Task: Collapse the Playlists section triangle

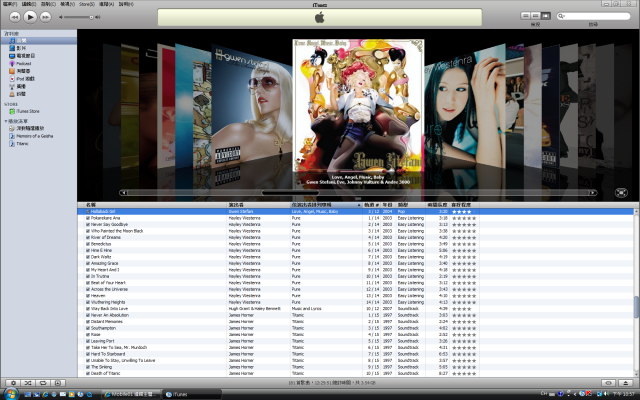Action: (x=6, y=121)
